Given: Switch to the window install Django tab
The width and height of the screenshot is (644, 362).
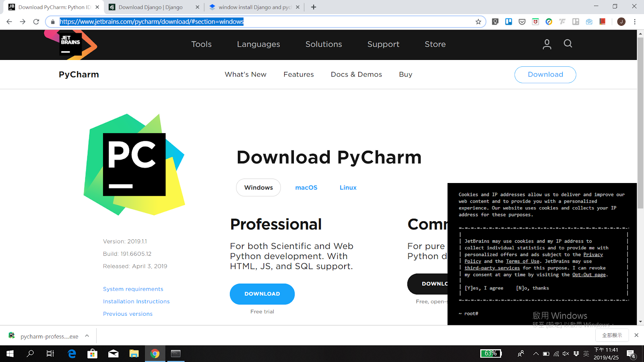Looking at the screenshot, I should (254, 7).
